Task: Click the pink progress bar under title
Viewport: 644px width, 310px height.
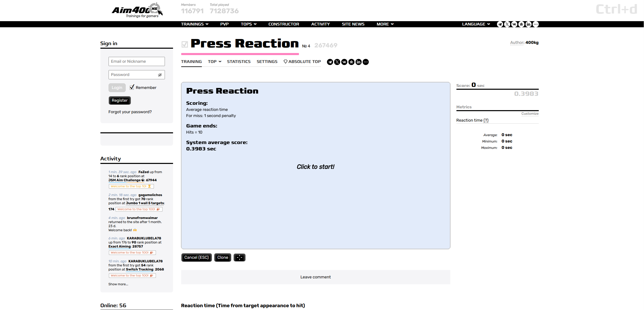Action: (x=240, y=54)
